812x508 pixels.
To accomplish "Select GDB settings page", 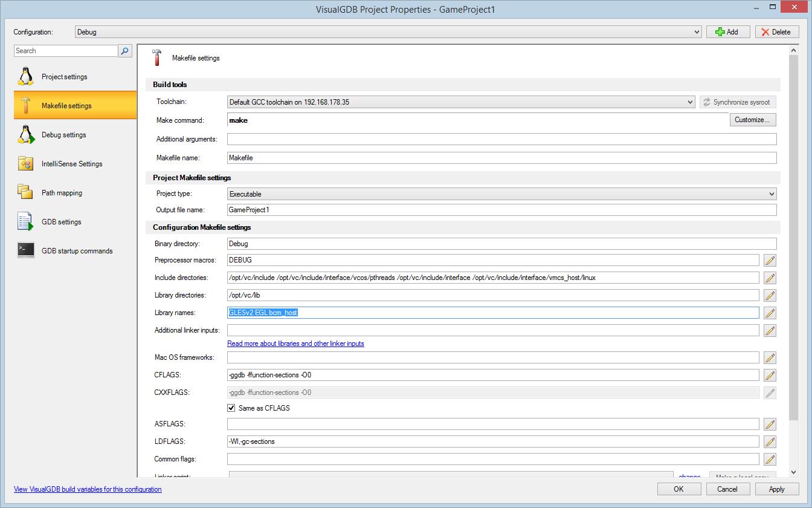I will tap(76, 222).
